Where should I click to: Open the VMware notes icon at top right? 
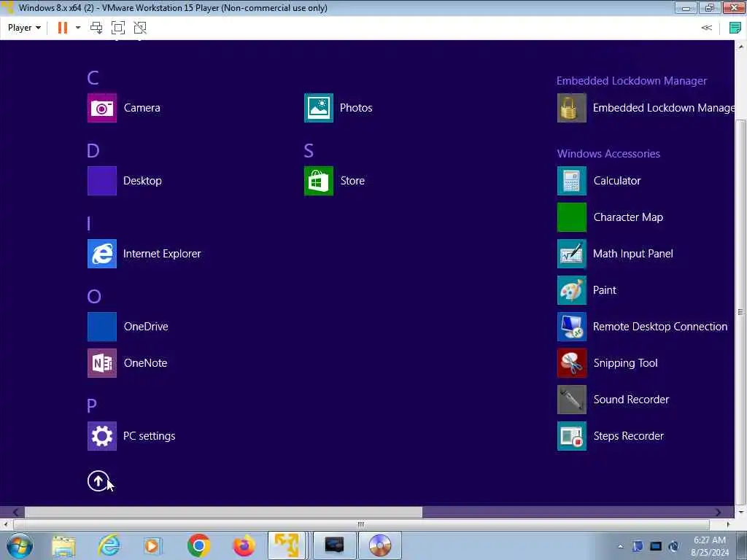click(x=735, y=28)
